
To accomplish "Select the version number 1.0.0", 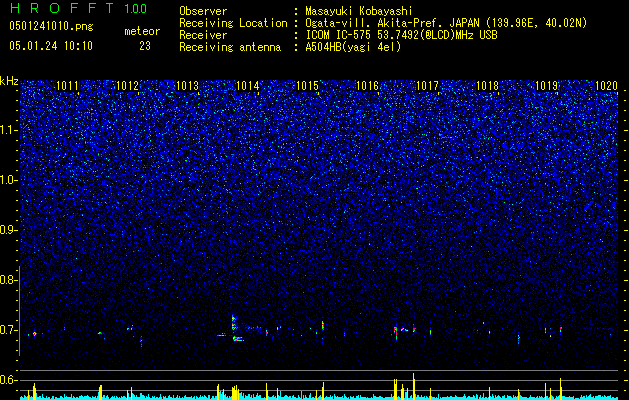I will point(136,9).
